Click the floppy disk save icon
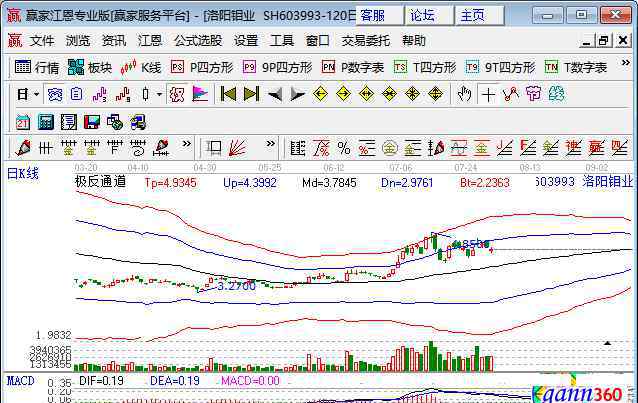638x403 pixels. pos(91,121)
